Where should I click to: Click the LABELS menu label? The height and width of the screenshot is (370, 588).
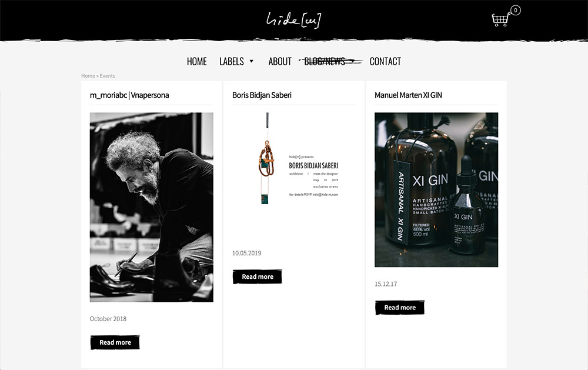pyautogui.click(x=231, y=61)
